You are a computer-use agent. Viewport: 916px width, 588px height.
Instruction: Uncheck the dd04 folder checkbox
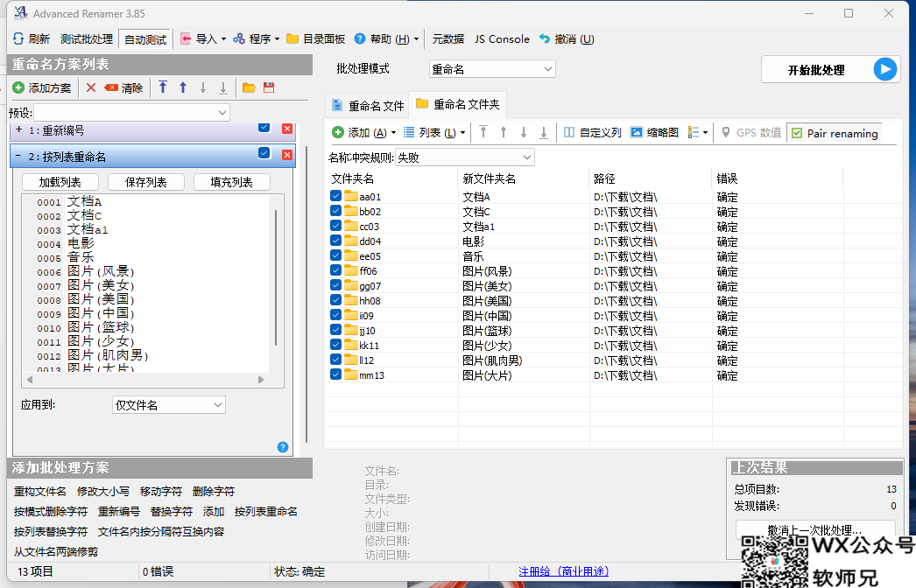click(336, 240)
